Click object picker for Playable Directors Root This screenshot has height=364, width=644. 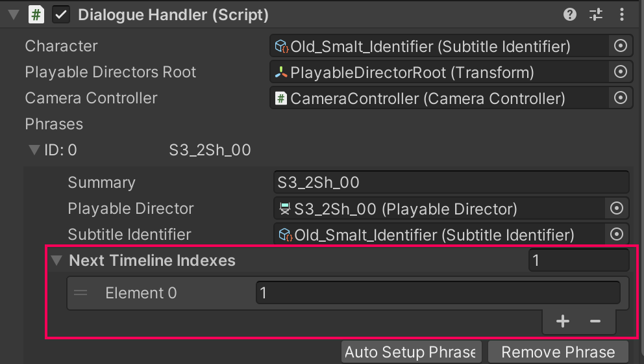coord(620,72)
